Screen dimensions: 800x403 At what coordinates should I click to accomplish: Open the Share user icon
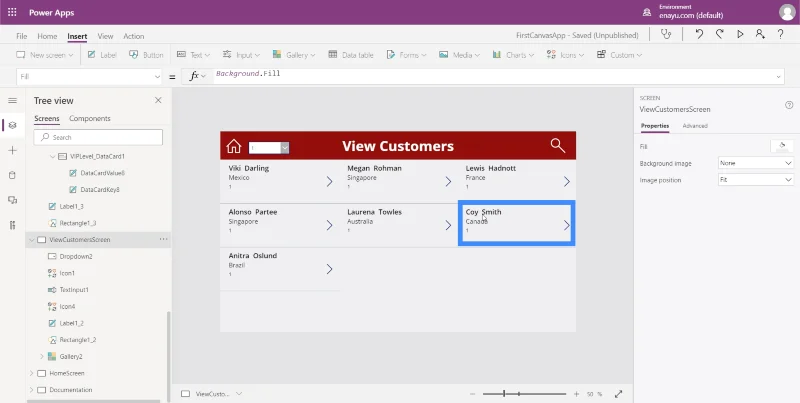(x=760, y=34)
